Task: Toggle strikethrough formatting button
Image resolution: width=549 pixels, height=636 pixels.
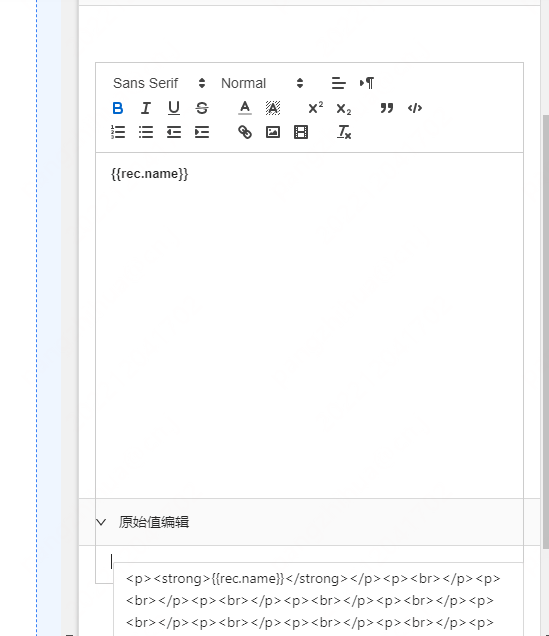Action: [x=202, y=108]
